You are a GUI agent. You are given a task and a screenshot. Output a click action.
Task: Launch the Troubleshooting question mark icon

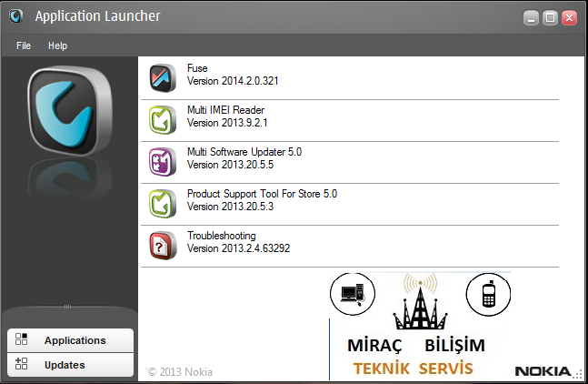[x=163, y=246]
